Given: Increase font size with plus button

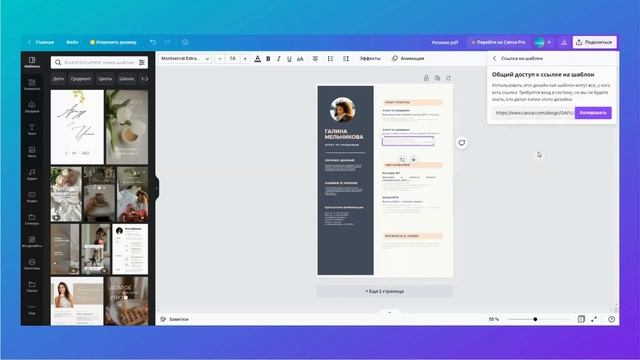Looking at the screenshot, I should coord(245,59).
